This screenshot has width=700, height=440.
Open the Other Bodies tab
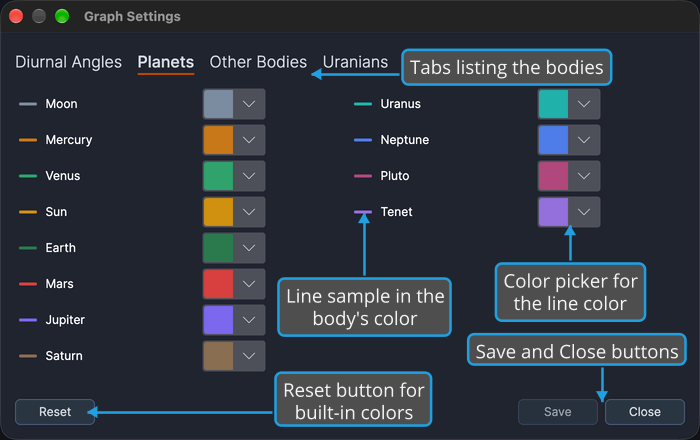pyautogui.click(x=258, y=62)
